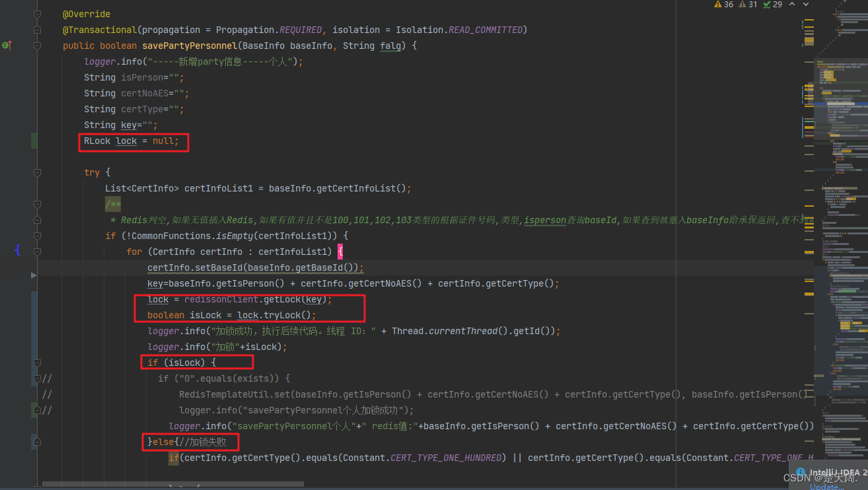Collapse the if (isLock) block fold marker
Viewport: 868px width, 490px height.
[37, 363]
